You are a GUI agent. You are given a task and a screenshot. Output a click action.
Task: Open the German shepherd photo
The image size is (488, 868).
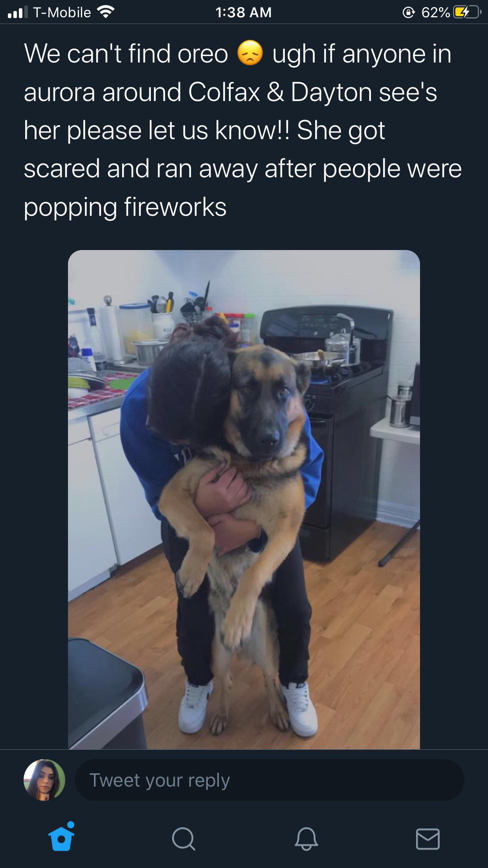click(244, 499)
